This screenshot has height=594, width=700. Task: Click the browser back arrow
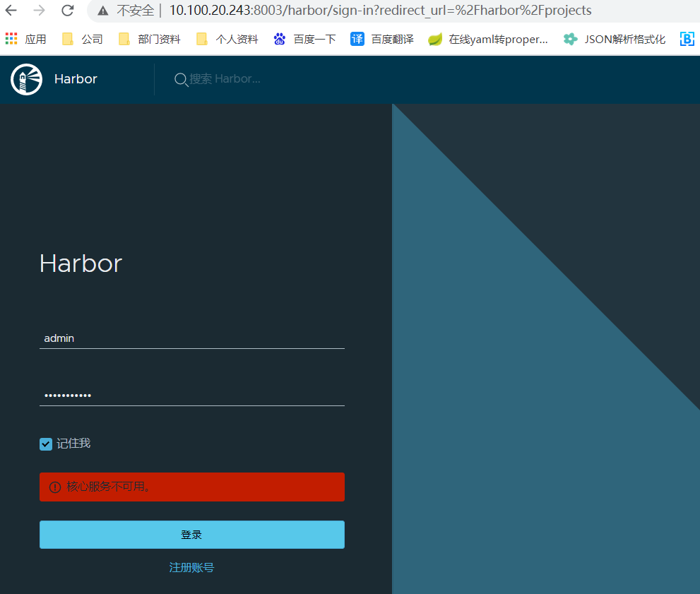[x=11, y=10]
